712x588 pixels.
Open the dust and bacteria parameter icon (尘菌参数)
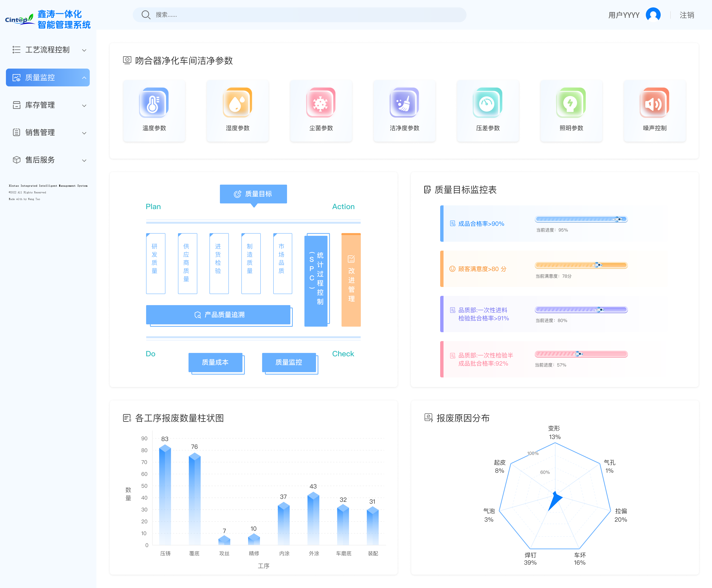(x=321, y=103)
